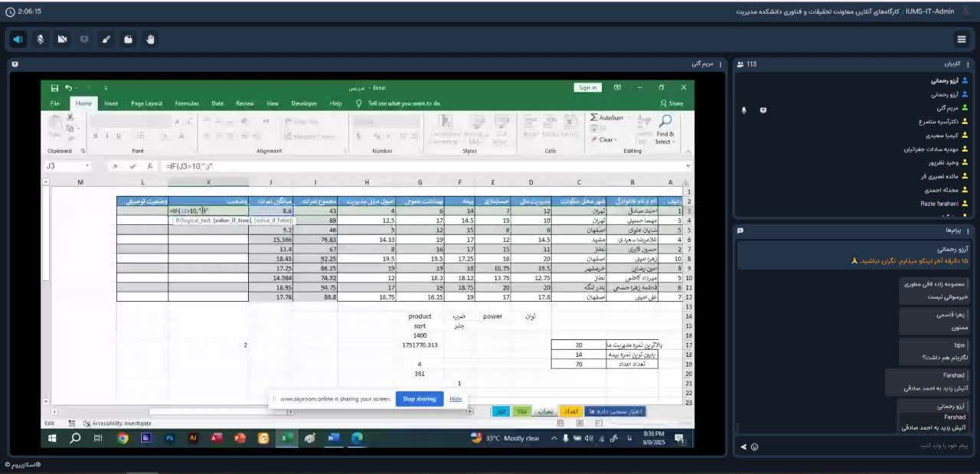Raise hand using the hand icon
Viewport: 980px width, 474px height.
click(x=151, y=39)
